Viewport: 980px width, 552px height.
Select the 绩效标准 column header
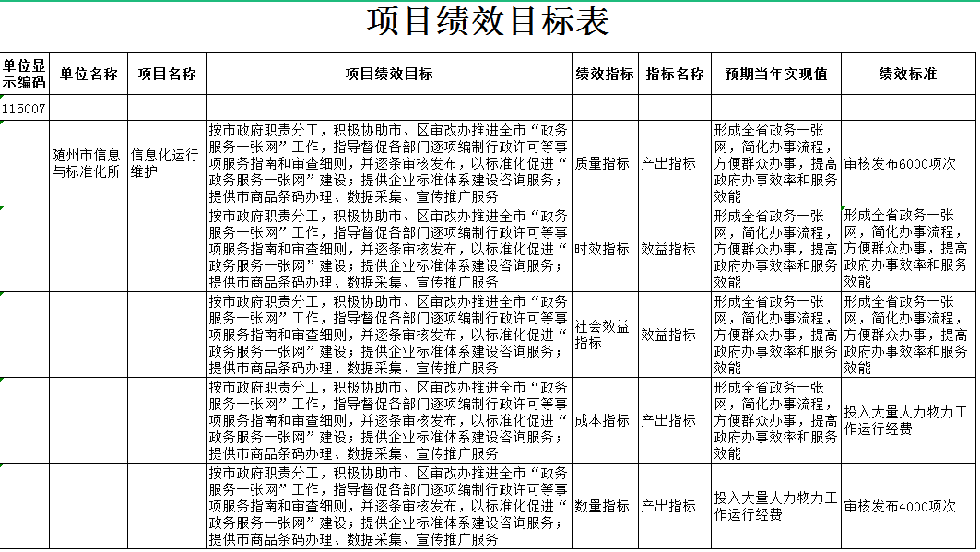click(x=908, y=74)
